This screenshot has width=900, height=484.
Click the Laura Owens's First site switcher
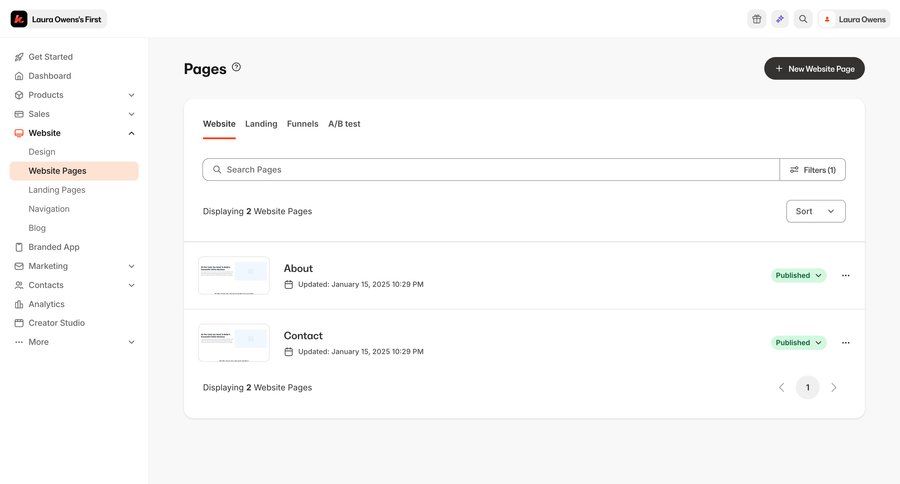coord(59,19)
